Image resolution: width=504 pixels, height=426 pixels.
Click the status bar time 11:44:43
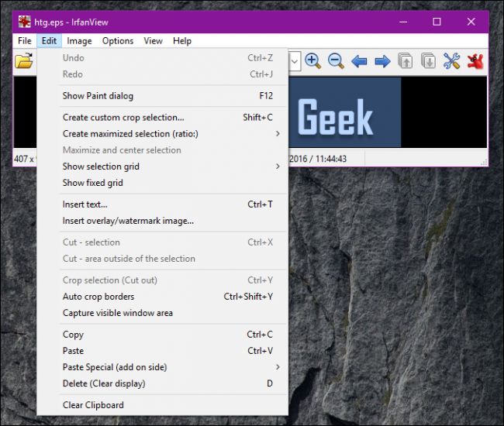tap(331, 159)
